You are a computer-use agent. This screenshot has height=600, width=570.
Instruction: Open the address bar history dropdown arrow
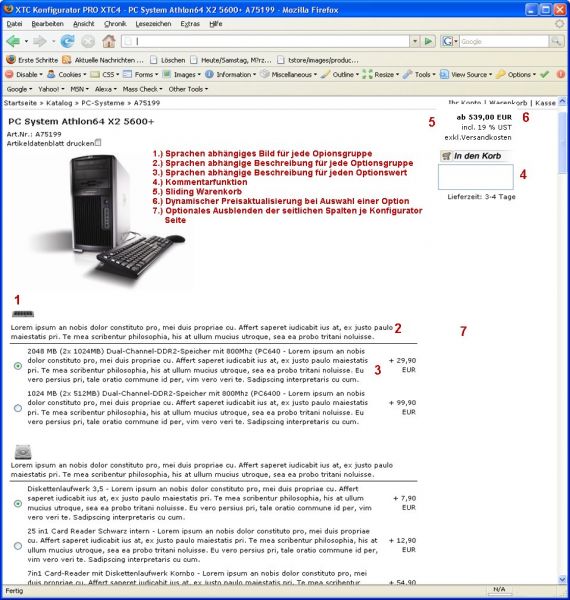point(415,41)
